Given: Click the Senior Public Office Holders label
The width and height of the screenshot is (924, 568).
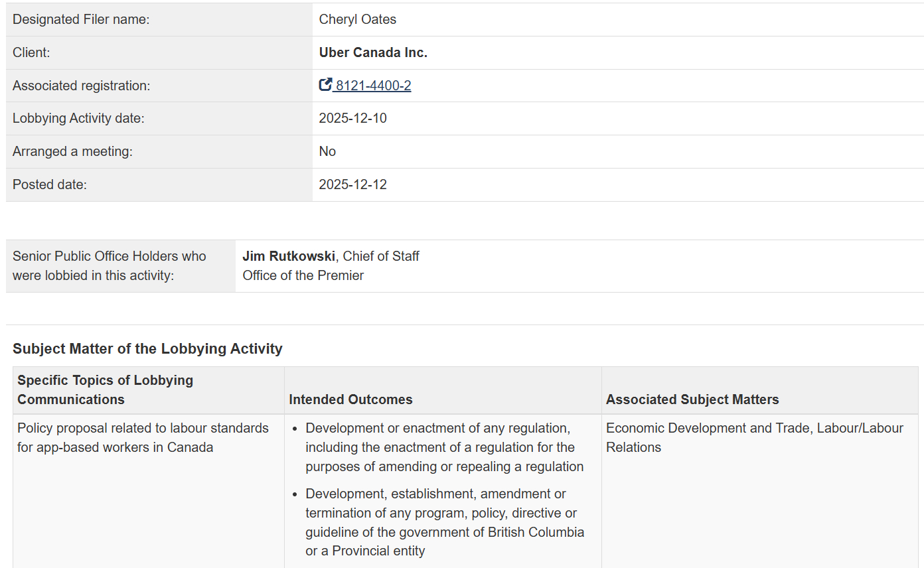Looking at the screenshot, I should tap(109, 265).
